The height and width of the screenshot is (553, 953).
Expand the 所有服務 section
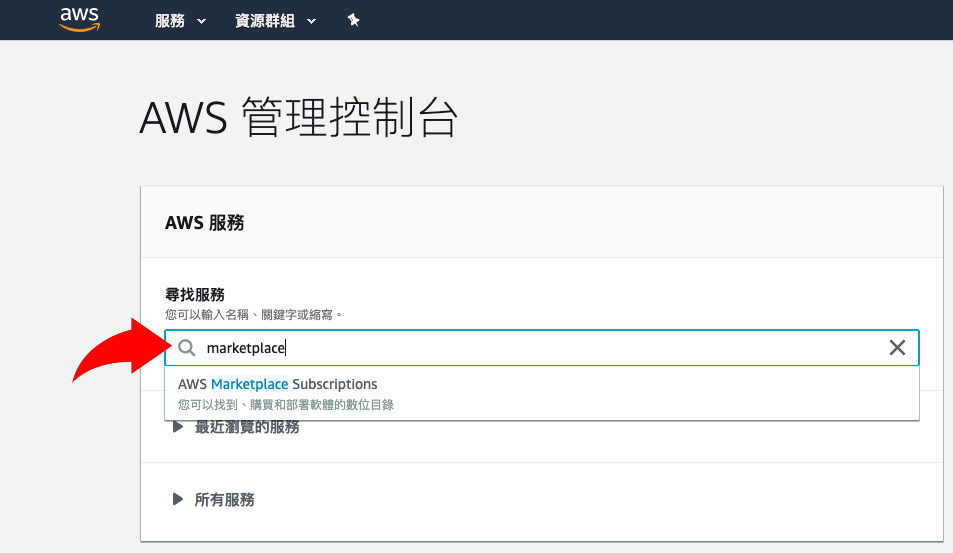coord(213,500)
